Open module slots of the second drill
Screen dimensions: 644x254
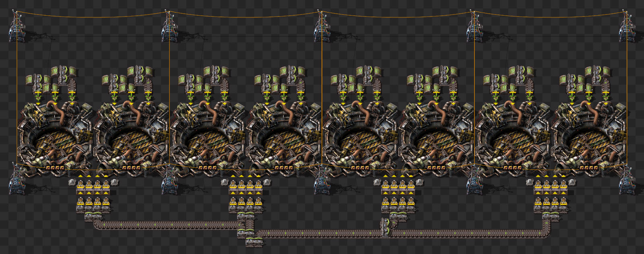click(x=131, y=167)
